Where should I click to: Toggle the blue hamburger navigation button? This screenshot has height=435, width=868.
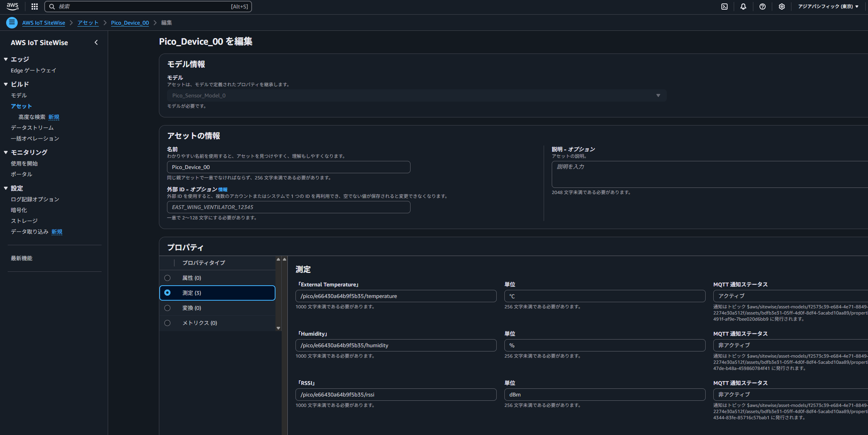[x=12, y=23]
